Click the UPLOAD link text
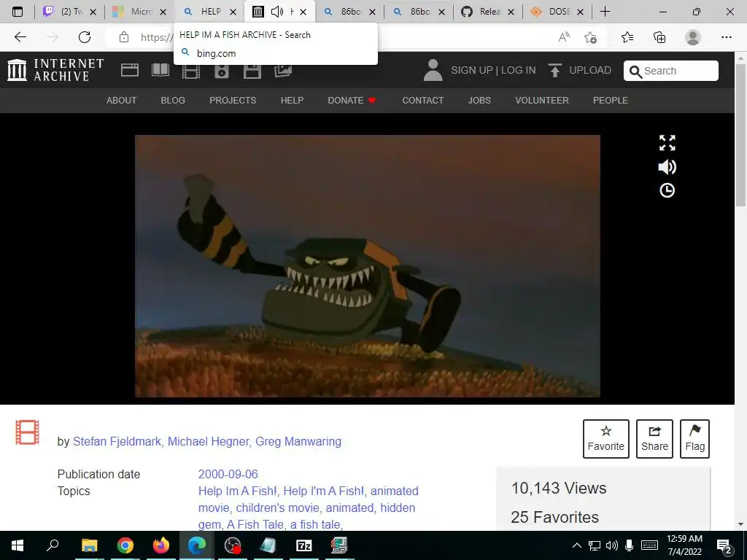 tap(590, 71)
